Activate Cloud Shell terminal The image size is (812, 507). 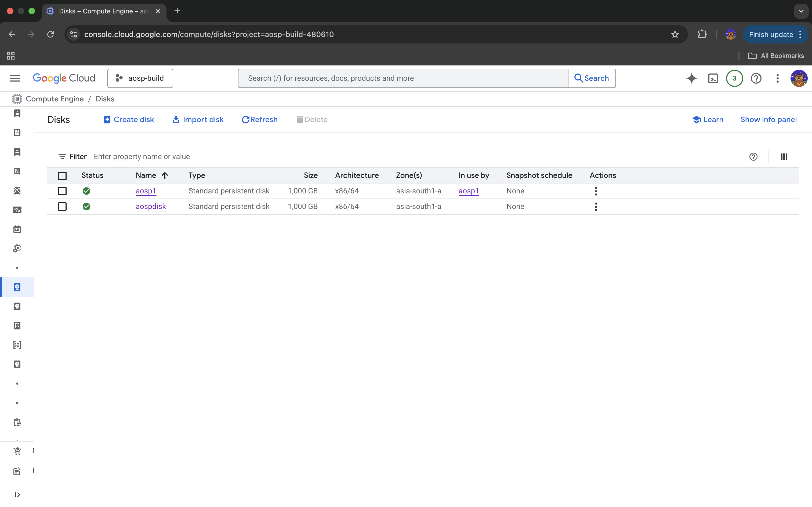coord(713,78)
